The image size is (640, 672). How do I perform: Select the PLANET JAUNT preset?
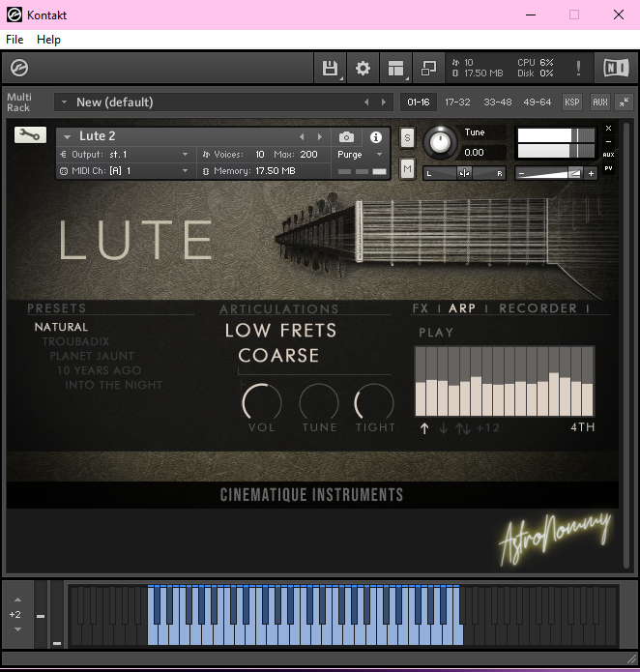pyautogui.click(x=92, y=356)
